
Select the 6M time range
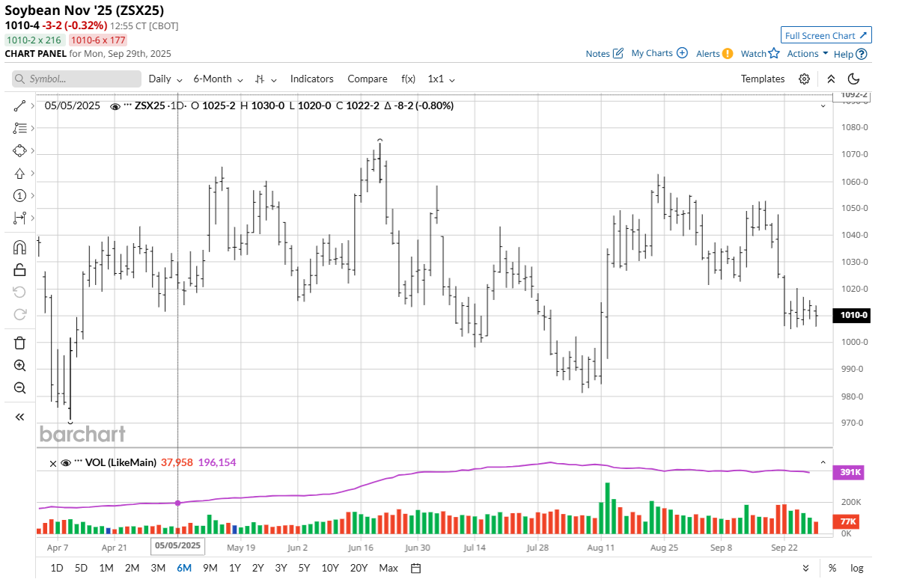[184, 568]
